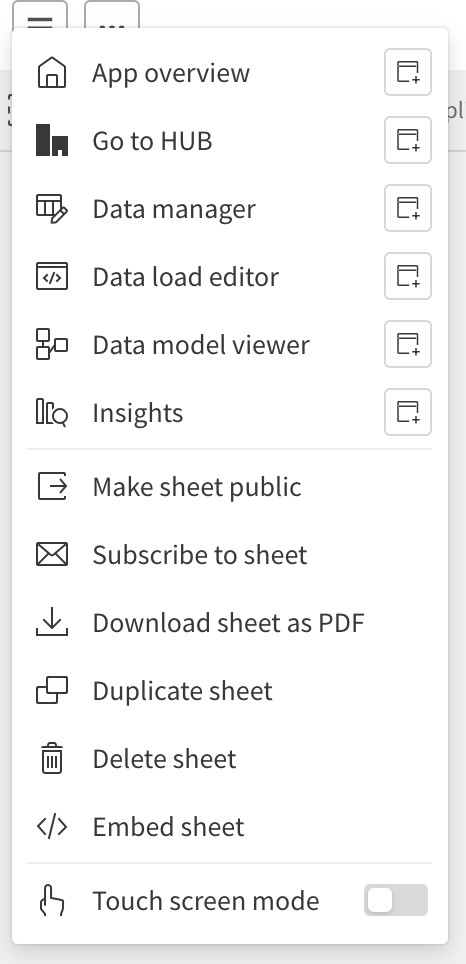This screenshot has height=964, width=466.
Task: Click the trash icon for Delete sheet
Action: point(52,758)
